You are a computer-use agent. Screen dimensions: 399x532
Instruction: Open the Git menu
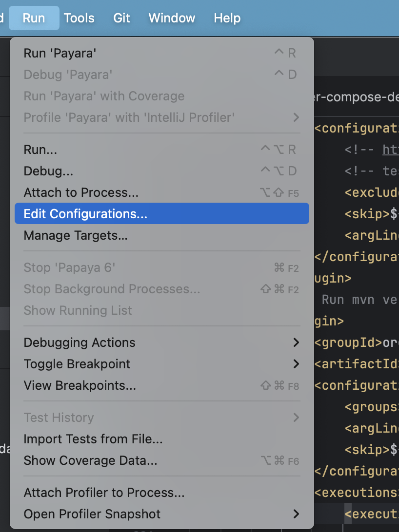(x=121, y=18)
